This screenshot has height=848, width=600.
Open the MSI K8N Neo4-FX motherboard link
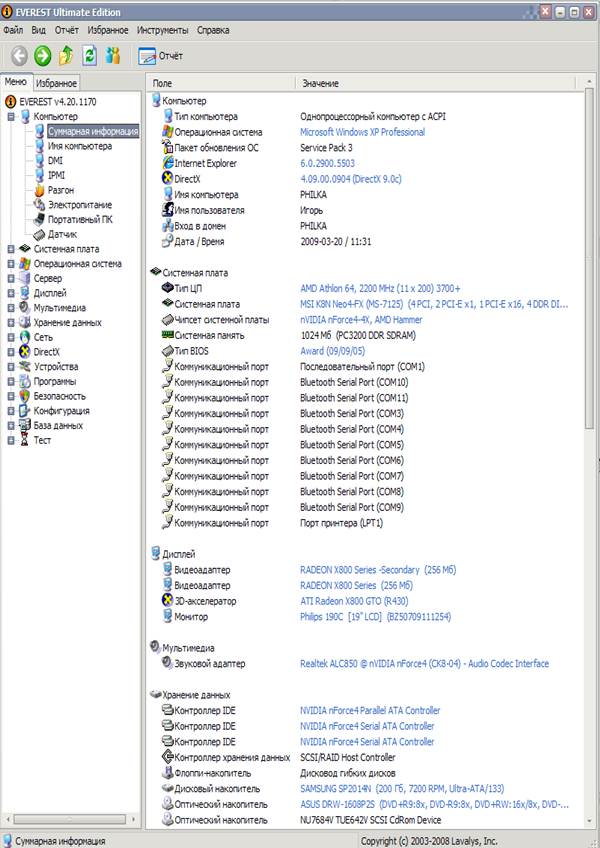tap(434, 304)
